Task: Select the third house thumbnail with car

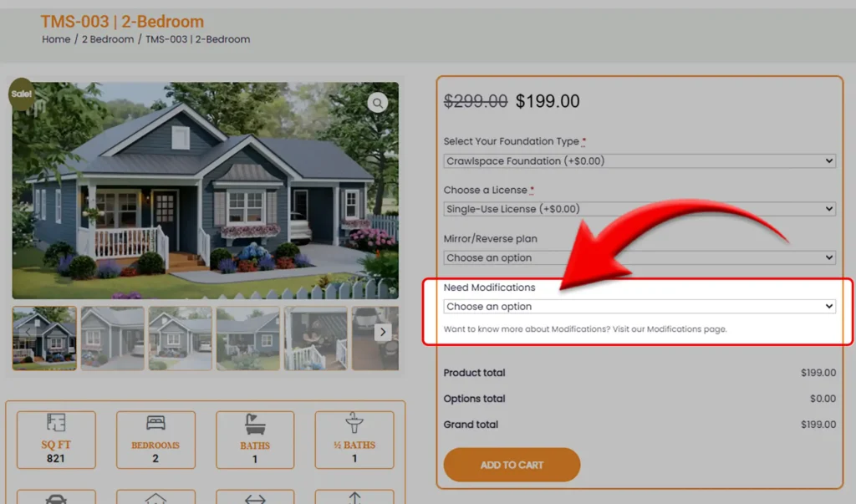Action: point(181,339)
